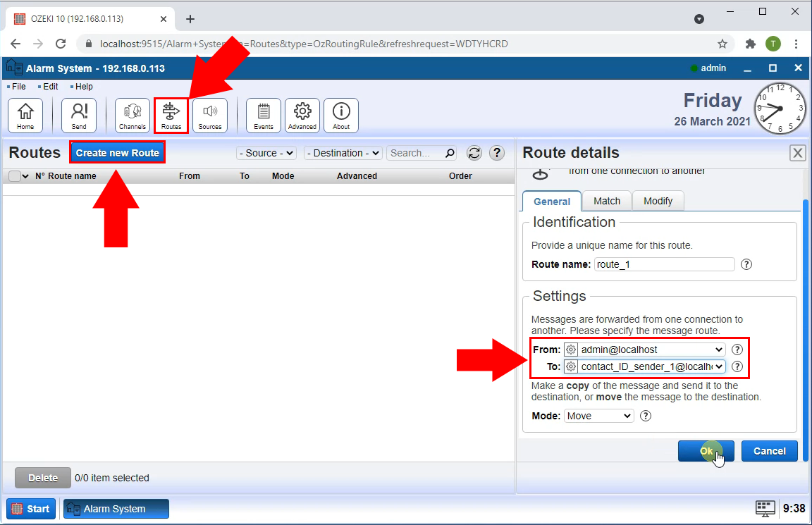Open the Send message tool
Screen dimensions: 812x525
tap(79, 115)
